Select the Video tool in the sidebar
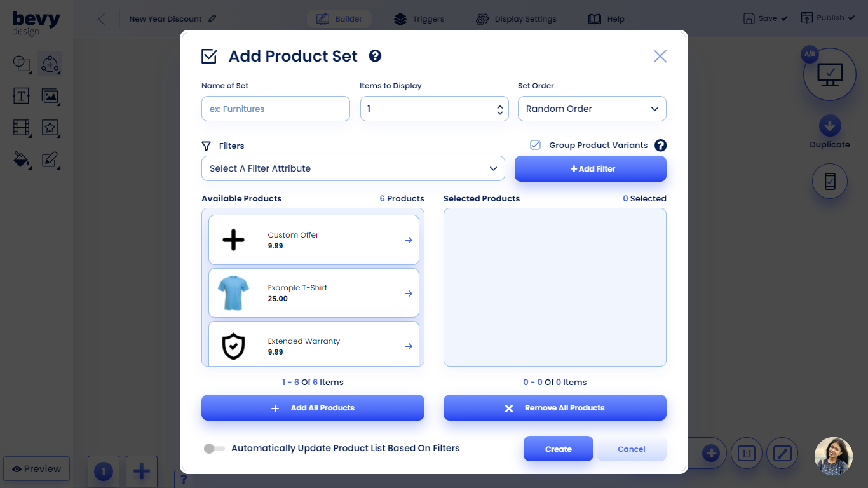 [21, 128]
